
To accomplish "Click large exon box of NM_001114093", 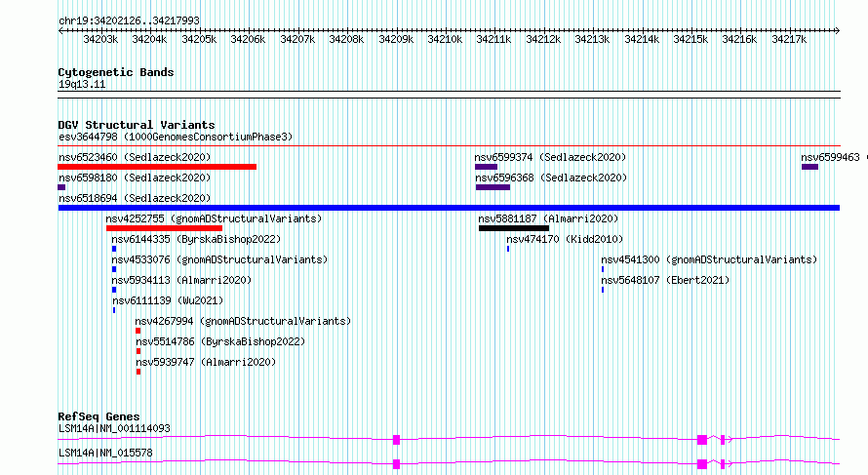I will click(x=702, y=440).
